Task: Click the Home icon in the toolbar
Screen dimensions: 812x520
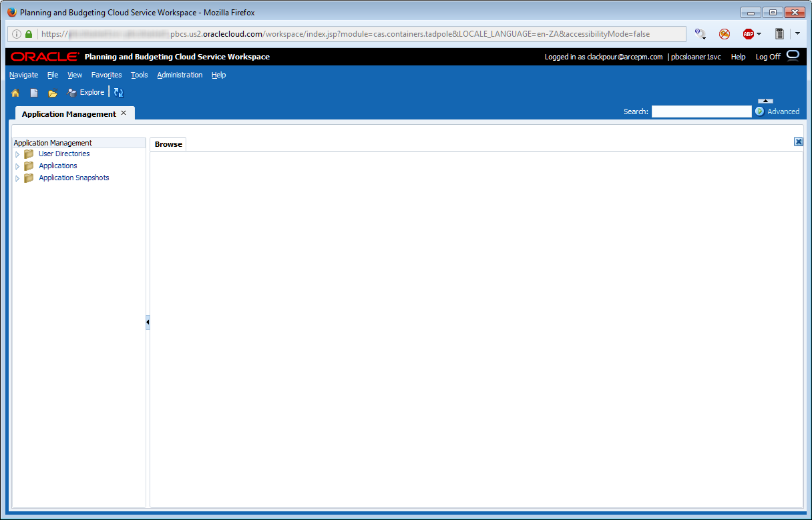Action: pos(15,93)
